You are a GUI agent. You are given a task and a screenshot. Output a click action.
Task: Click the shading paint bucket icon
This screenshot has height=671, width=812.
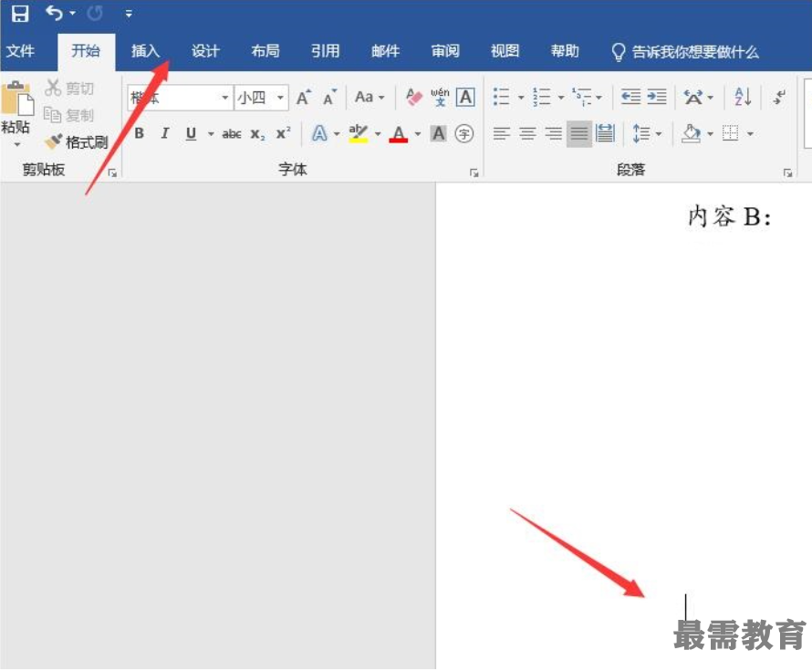coord(691,133)
